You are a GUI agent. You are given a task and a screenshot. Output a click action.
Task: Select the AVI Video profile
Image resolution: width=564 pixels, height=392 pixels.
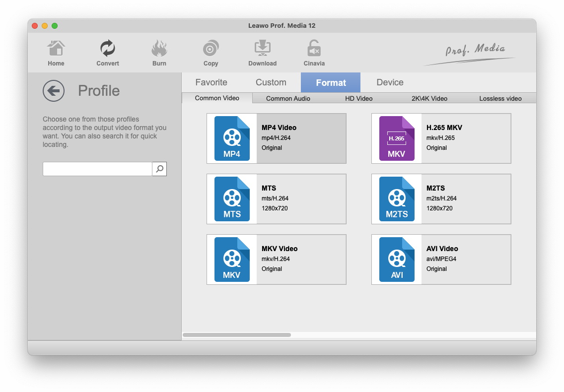(x=441, y=260)
